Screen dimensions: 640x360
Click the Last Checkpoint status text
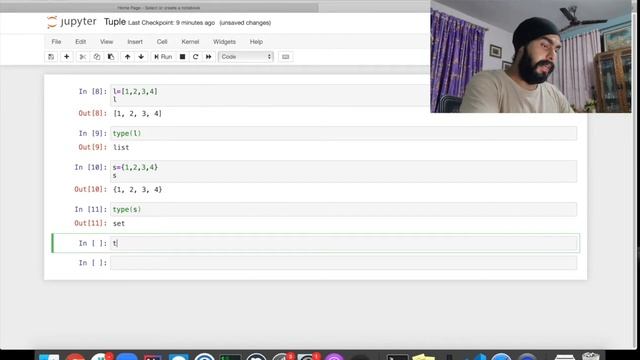coord(171,23)
